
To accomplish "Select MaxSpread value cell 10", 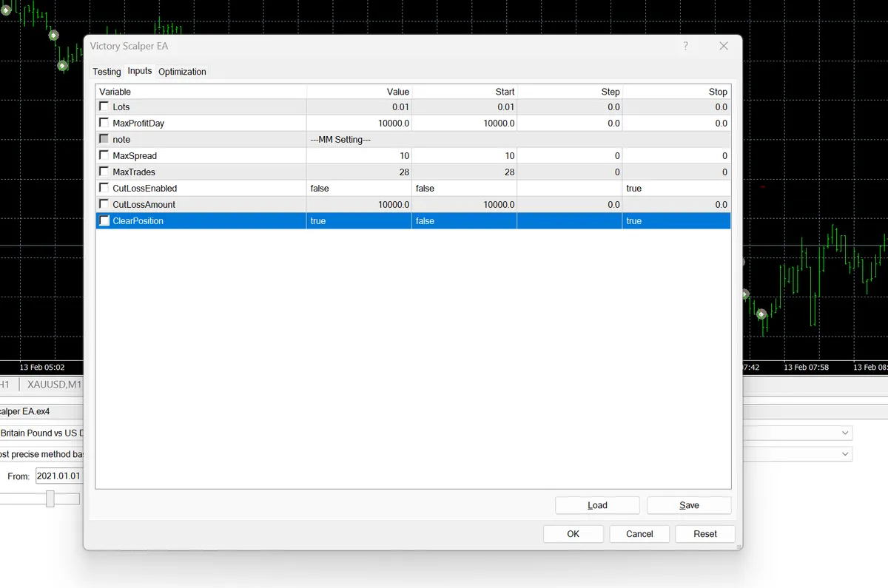I will click(359, 156).
